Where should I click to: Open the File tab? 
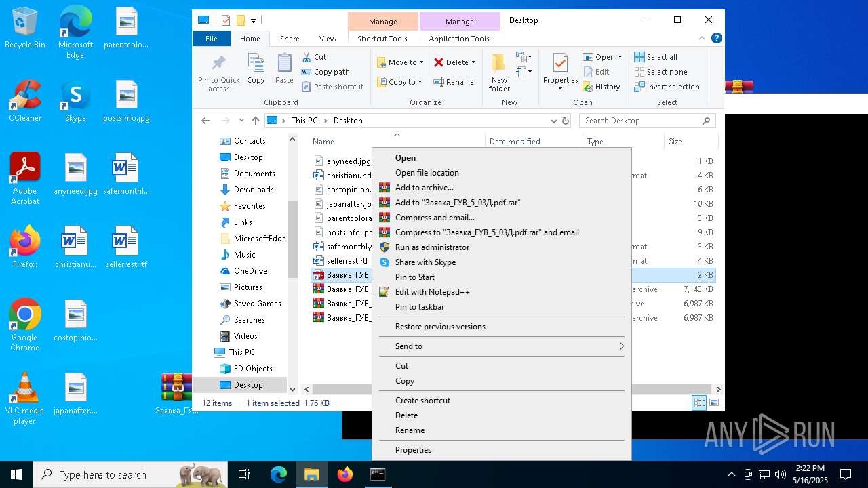[212, 39]
